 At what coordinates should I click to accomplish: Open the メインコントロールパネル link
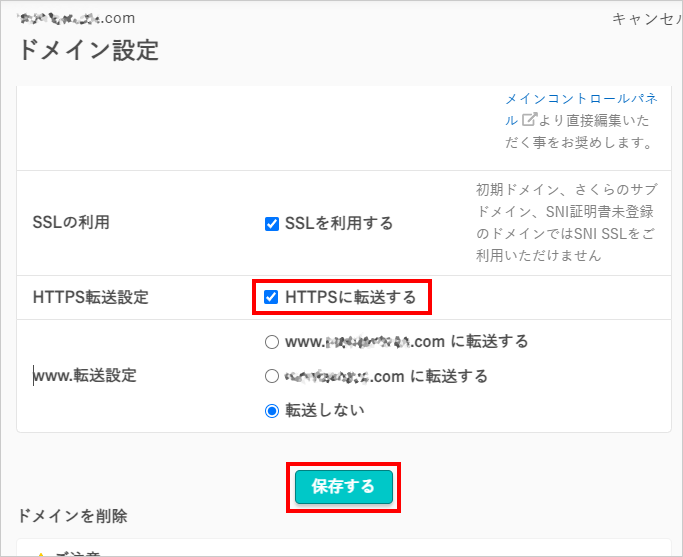coord(581,109)
